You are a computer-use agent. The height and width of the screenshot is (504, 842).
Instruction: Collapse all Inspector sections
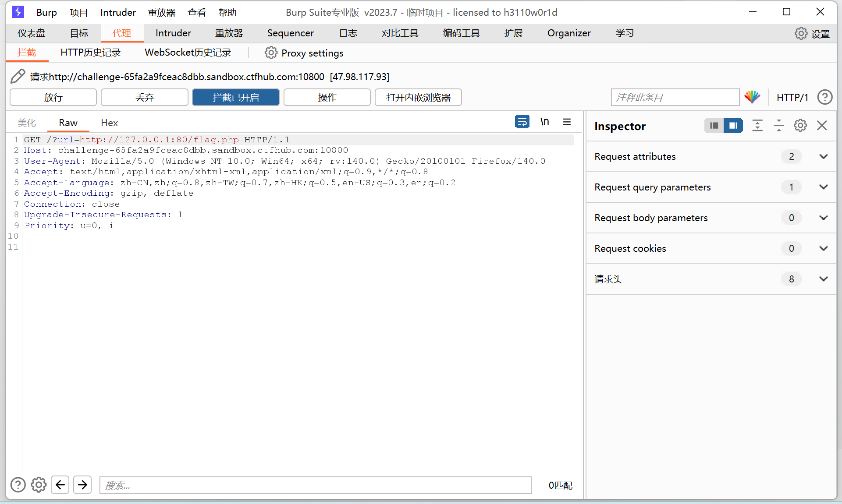[779, 126]
